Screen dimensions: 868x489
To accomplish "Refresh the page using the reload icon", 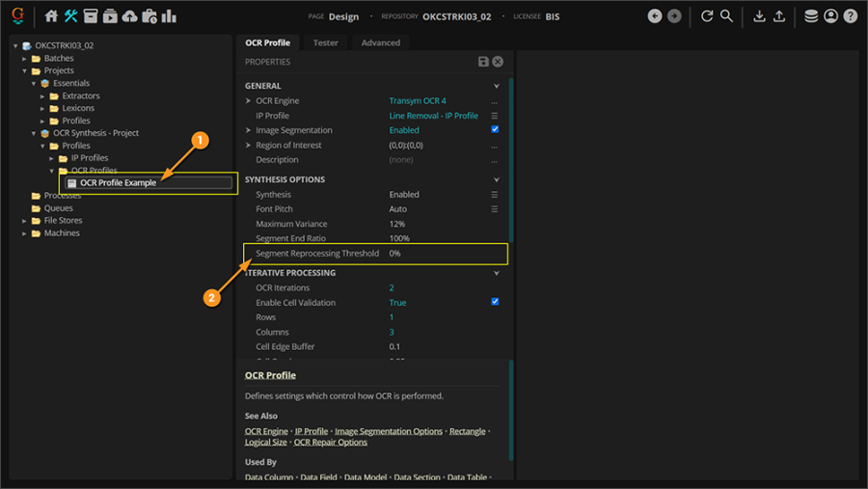I will coord(707,16).
